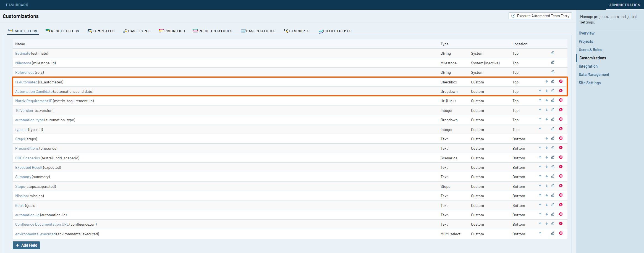Move the Goals field up
The image size is (644, 253).
click(540, 205)
